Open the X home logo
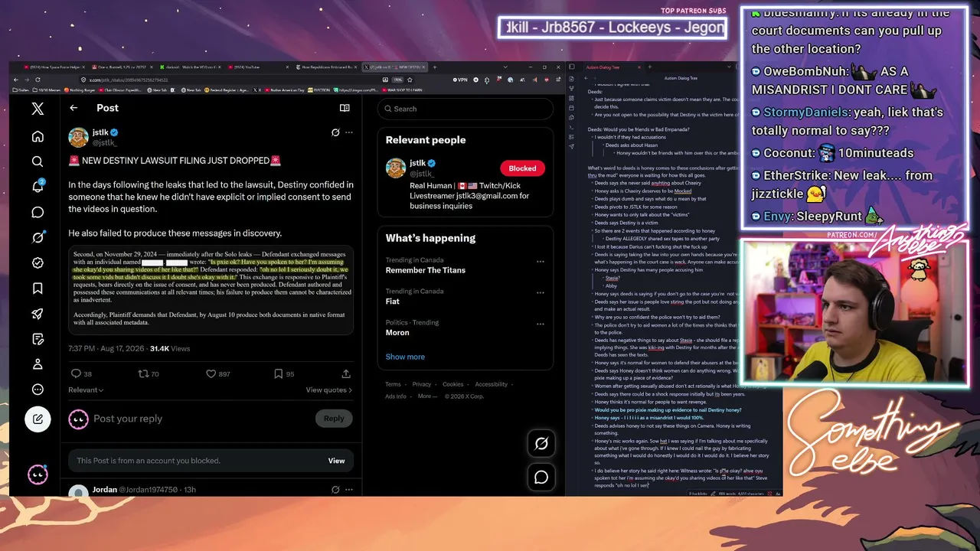Viewport: 980px width, 551px height. [x=38, y=109]
